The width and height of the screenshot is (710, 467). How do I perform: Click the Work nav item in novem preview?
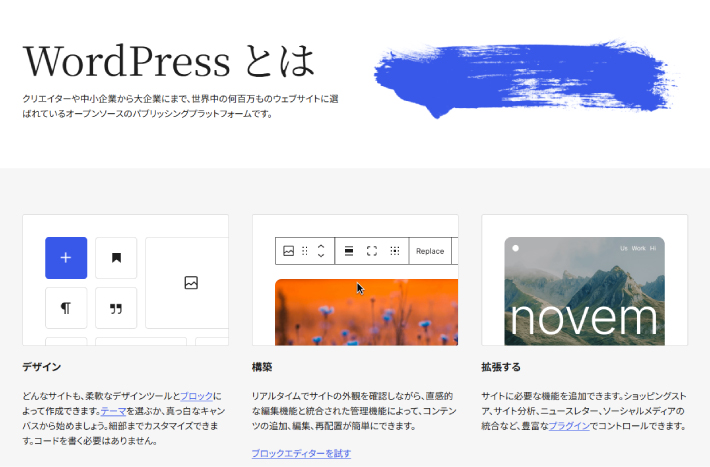point(638,248)
